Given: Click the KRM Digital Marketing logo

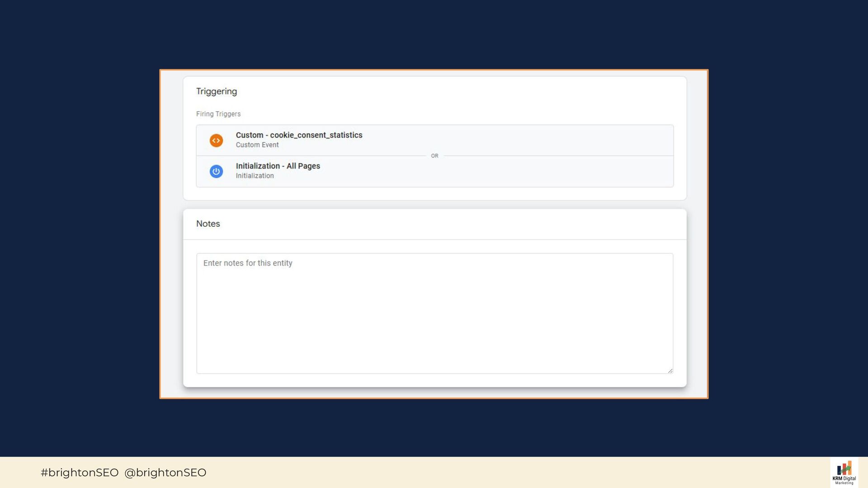Looking at the screenshot, I should (844, 473).
